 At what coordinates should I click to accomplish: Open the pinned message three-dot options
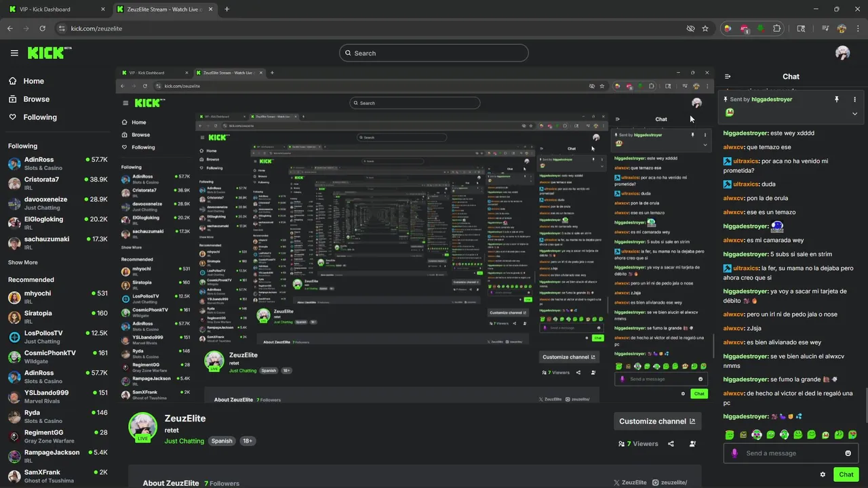854,99
